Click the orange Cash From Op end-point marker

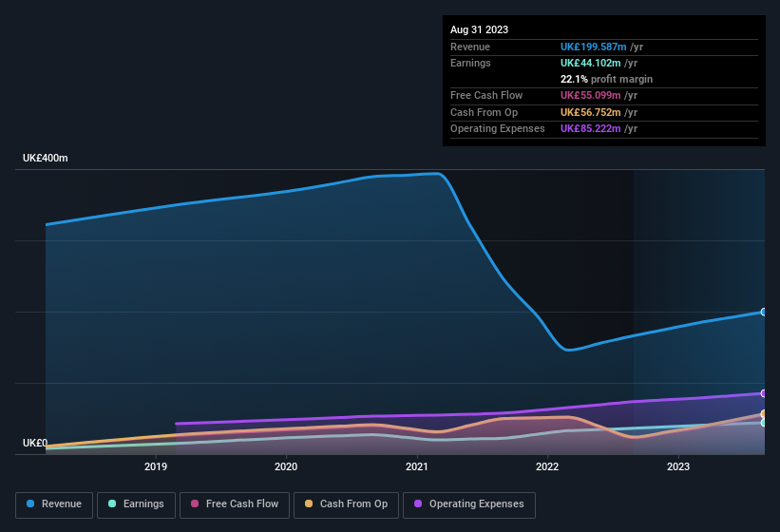tap(764, 413)
